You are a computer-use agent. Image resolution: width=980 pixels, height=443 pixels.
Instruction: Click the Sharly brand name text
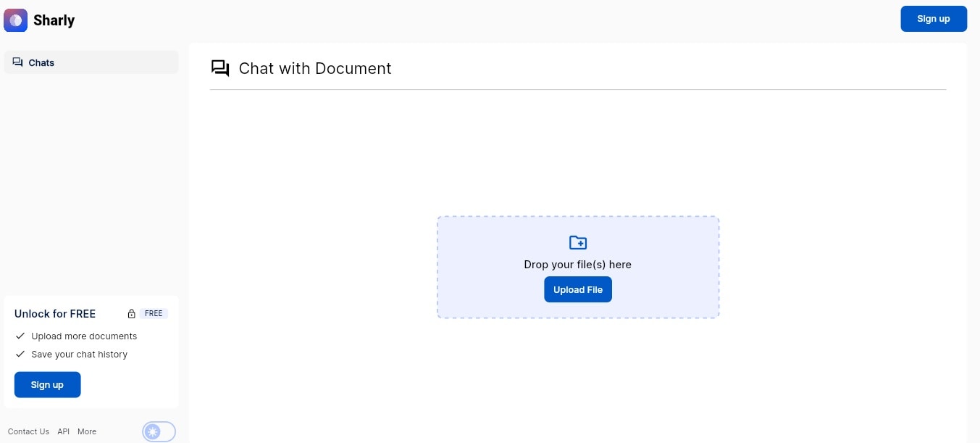coord(54,20)
